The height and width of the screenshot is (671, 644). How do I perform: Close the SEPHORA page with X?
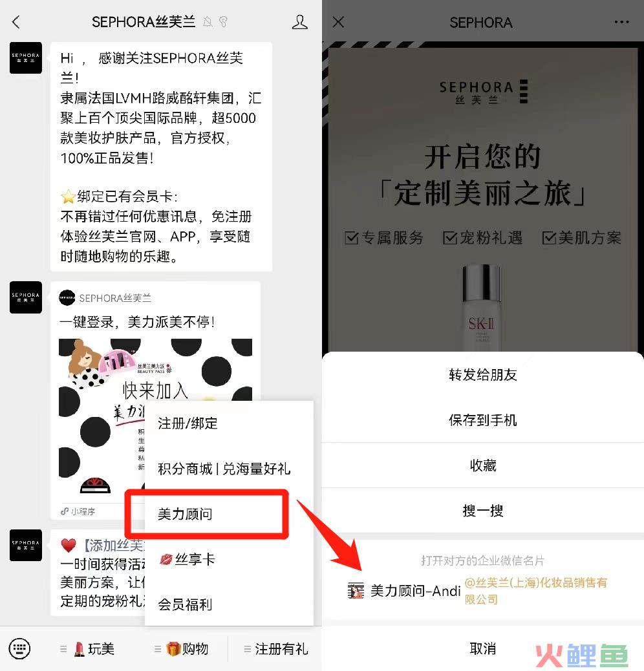(x=338, y=22)
